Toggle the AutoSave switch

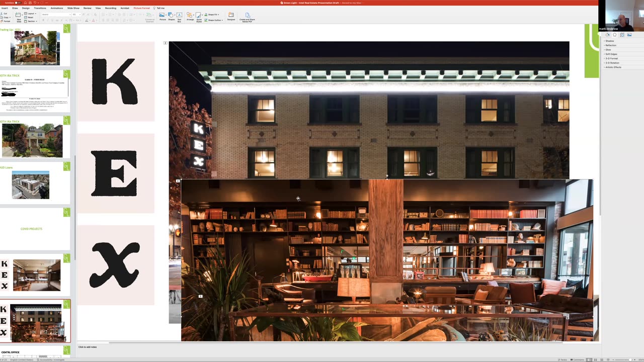[18, 3]
